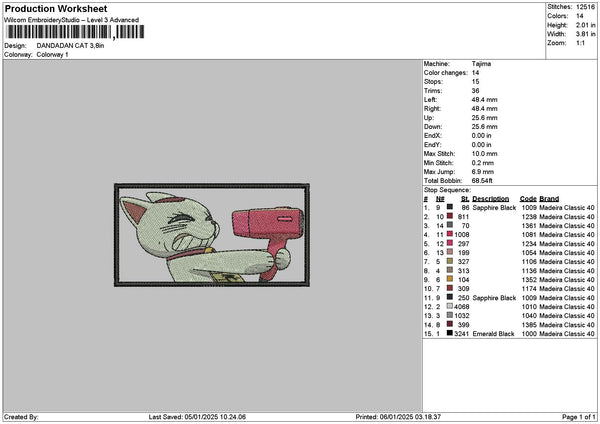Select the Production Worksheet title

coord(56,9)
